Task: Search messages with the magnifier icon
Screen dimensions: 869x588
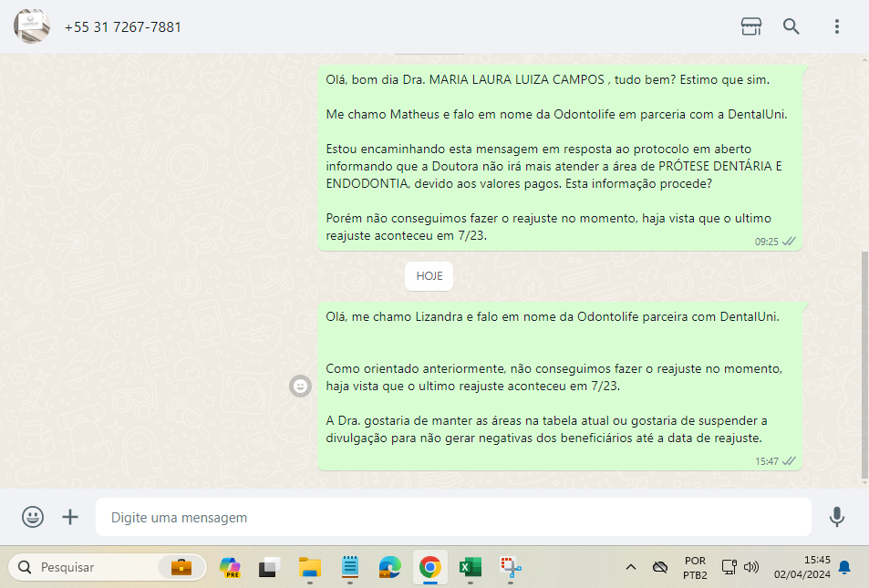Action: click(x=791, y=26)
